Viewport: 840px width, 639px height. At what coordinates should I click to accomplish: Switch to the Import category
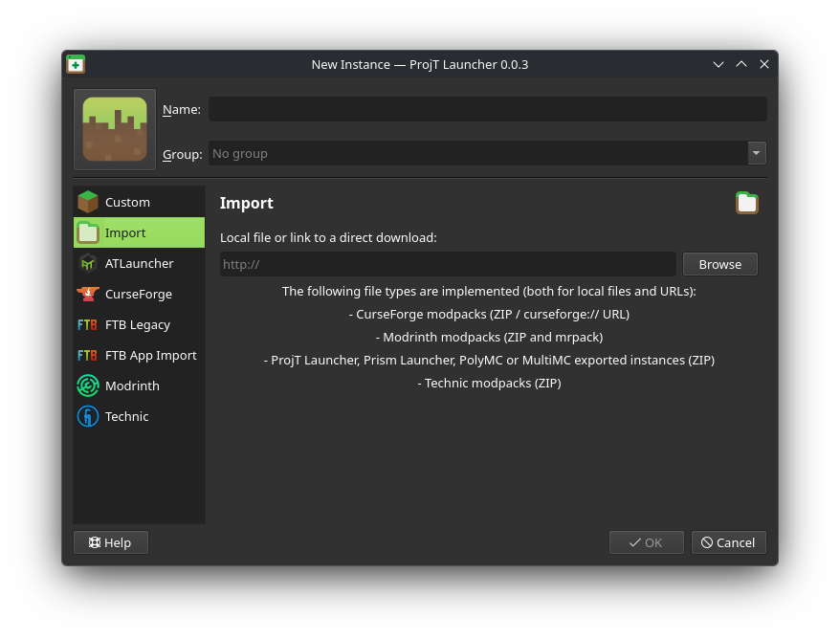tap(139, 232)
